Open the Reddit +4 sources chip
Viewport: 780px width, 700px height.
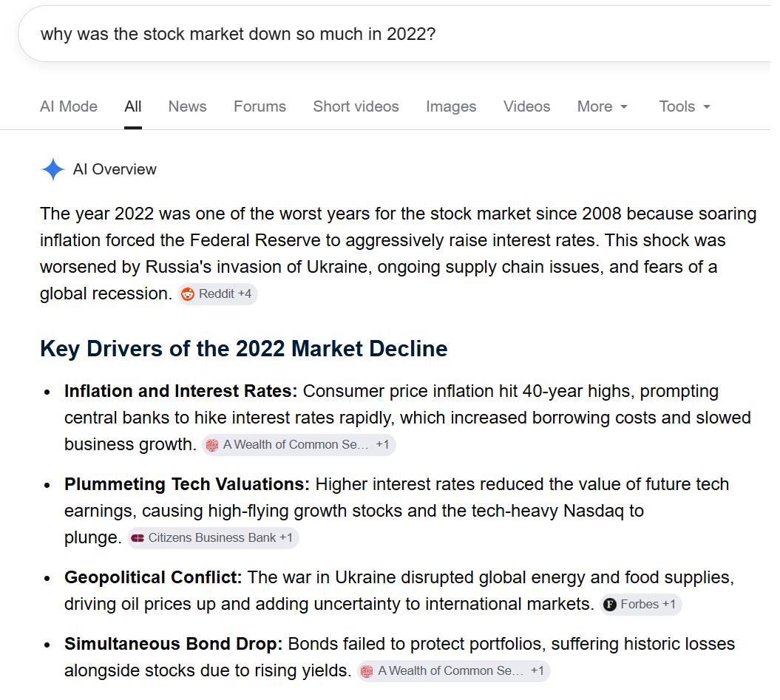[x=217, y=294]
